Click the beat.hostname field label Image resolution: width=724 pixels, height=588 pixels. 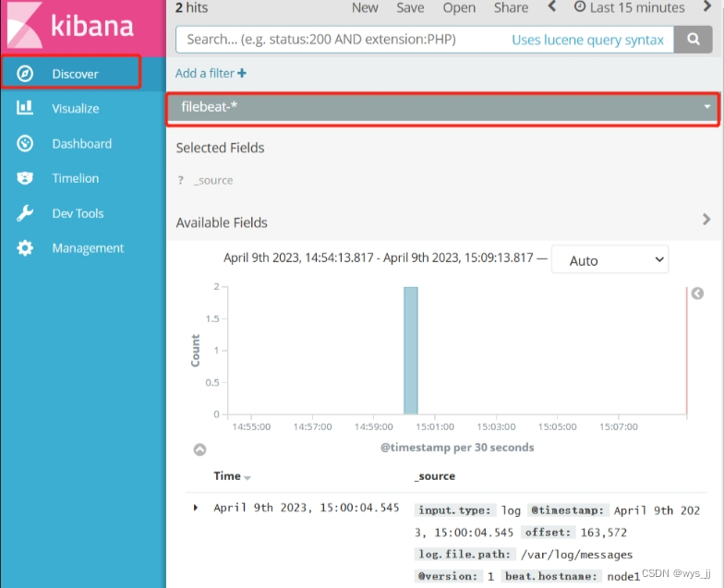coord(550,576)
